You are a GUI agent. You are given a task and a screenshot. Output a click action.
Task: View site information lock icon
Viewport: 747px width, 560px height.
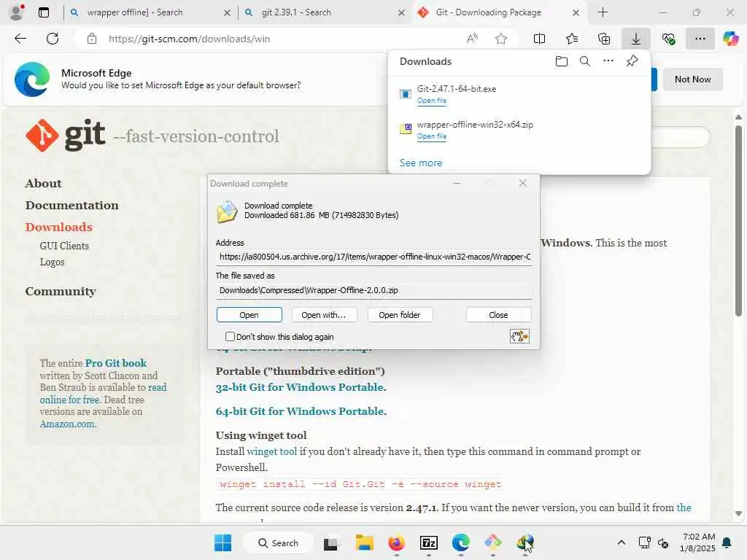[92, 39]
